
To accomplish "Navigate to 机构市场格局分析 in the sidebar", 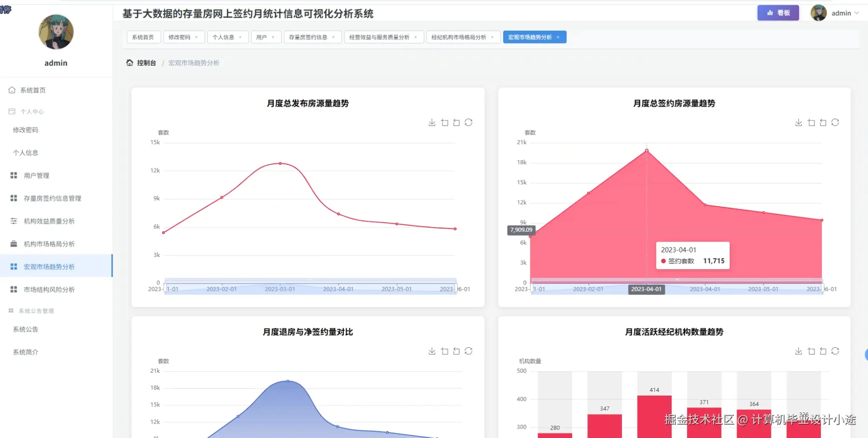I will click(56, 244).
